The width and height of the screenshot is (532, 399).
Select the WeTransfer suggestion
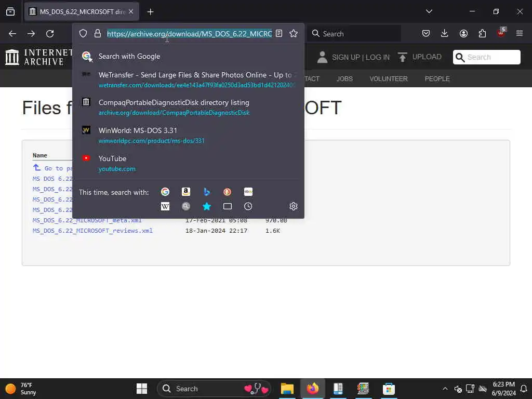[x=188, y=79]
